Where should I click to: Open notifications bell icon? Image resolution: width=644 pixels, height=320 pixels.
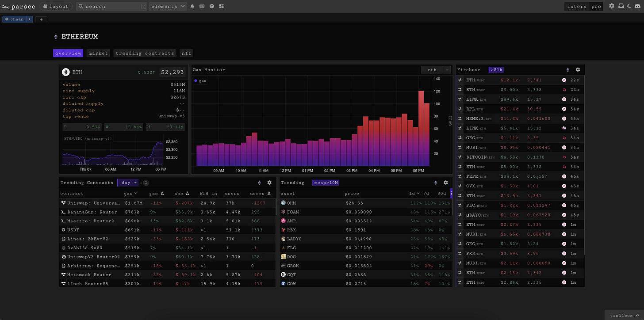point(192,6)
